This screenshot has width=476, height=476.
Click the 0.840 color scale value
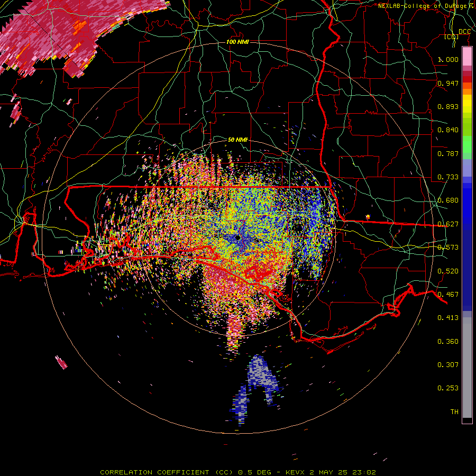pos(448,130)
